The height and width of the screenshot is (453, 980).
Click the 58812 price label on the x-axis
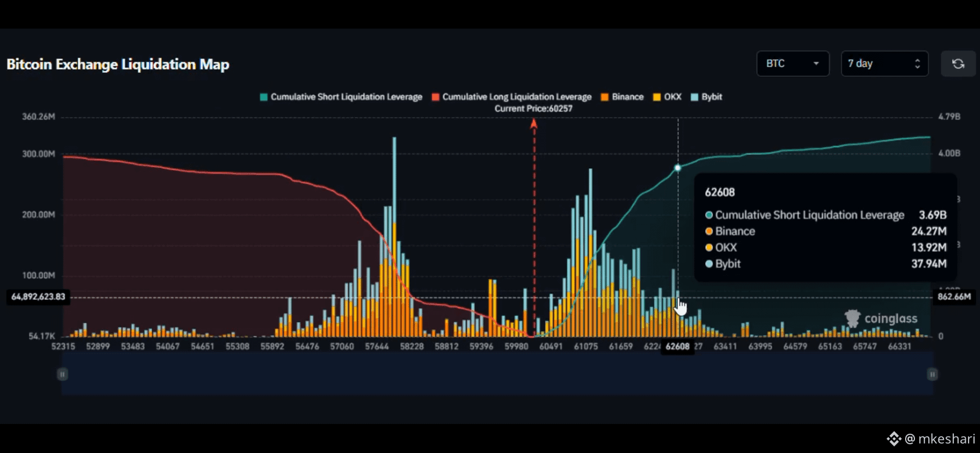click(x=447, y=346)
